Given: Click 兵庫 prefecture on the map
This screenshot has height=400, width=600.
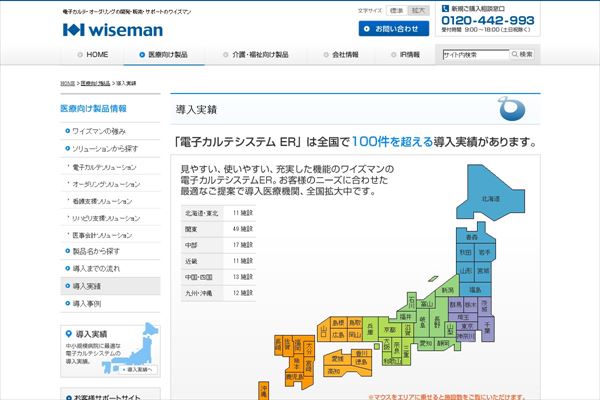Looking at the screenshot, I should (370, 329).
